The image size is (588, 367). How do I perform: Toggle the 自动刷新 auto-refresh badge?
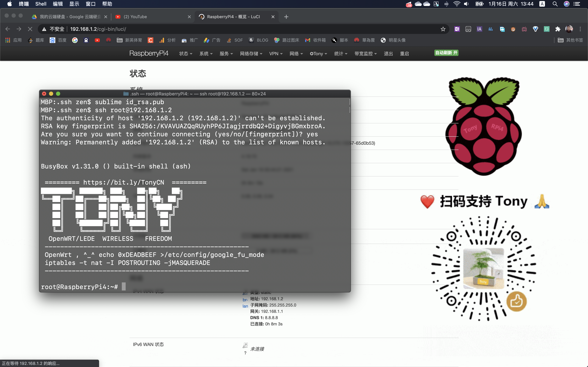coord(446,53)
